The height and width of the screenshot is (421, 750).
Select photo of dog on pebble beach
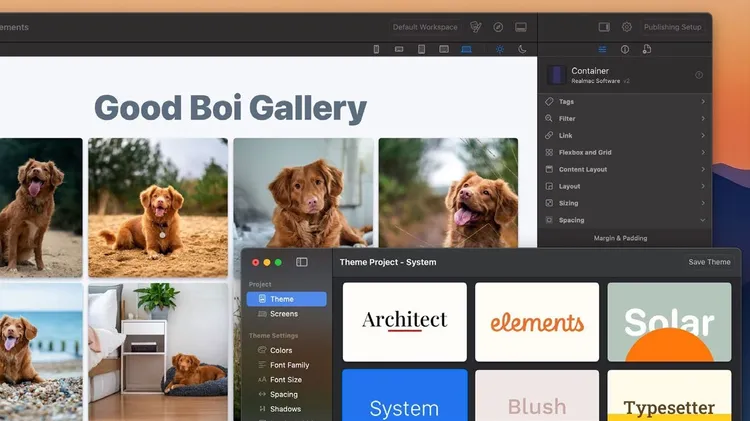pos(41,352)
